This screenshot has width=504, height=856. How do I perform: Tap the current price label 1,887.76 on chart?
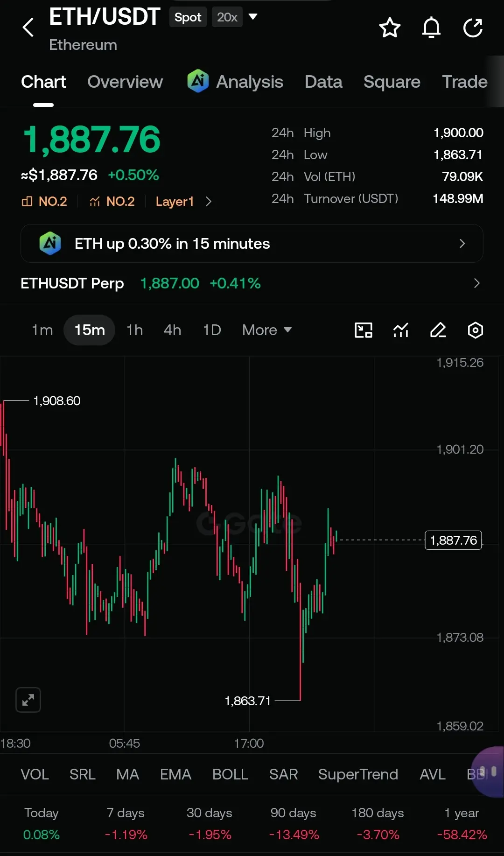[453, 540]
